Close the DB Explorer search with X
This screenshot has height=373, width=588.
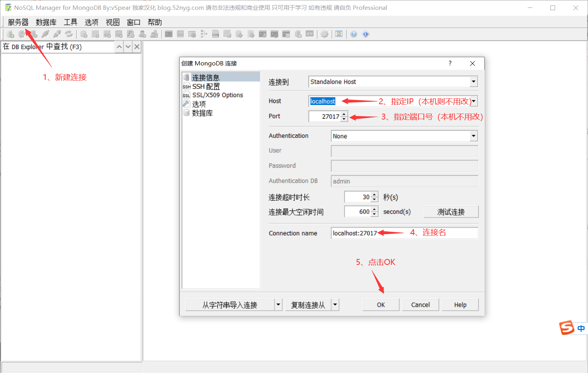[x=137, y=47]
